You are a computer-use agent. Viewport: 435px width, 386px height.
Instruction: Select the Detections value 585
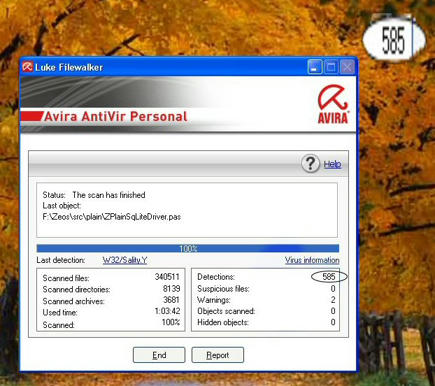[329, 276]
